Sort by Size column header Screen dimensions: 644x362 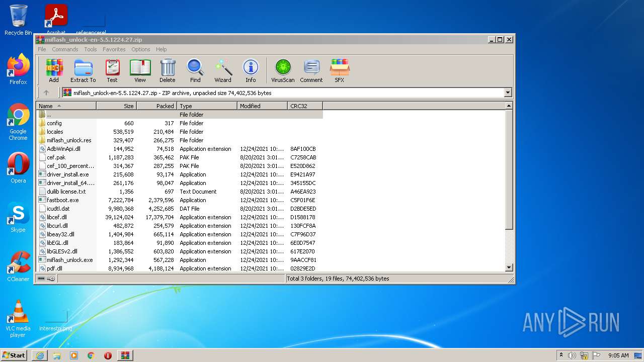pos(117,106)
